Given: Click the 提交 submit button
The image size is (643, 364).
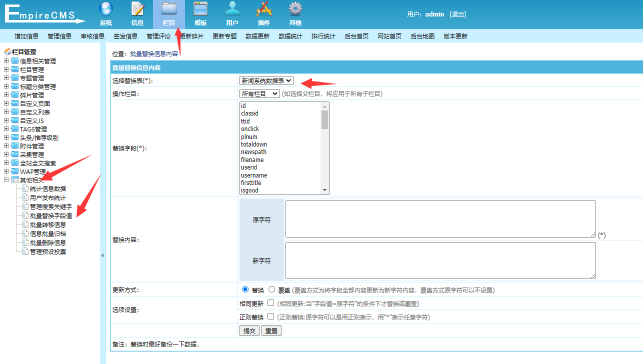Looking at the screenshot, I should pyautogui.click(x=249, y=330).
